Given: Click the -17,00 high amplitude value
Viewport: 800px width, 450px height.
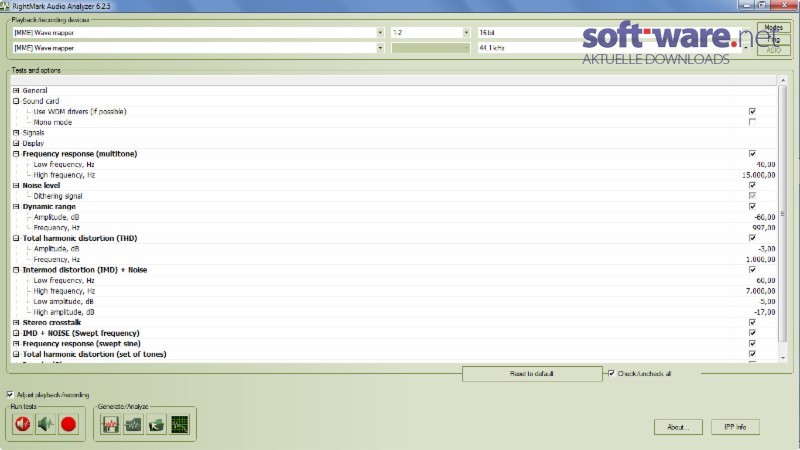Looking at the screenshot, I should click(765, 312).
